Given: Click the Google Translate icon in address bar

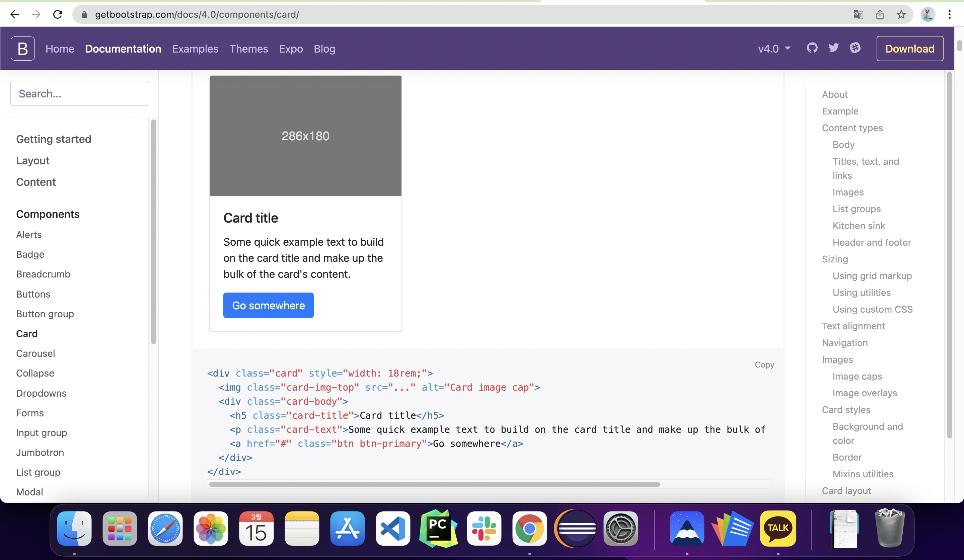Looking at the screenshot, I should point(858,14).
